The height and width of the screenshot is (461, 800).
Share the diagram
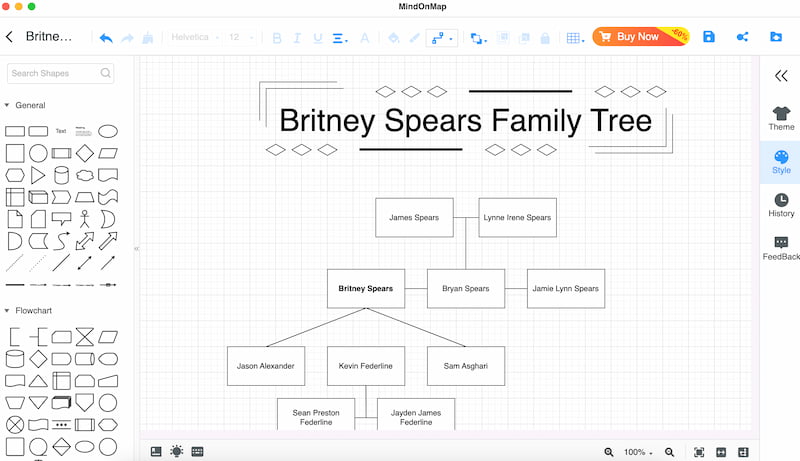point(742,37)
